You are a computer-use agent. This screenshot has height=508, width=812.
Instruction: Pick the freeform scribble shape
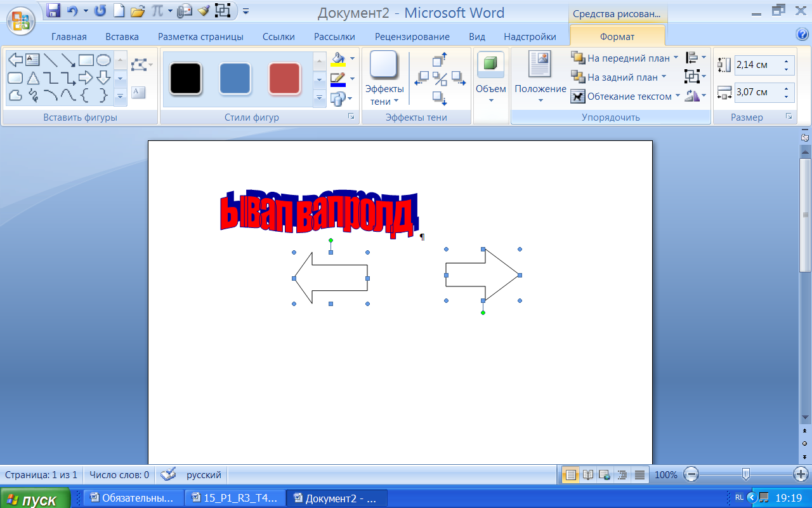click(33, 96)
